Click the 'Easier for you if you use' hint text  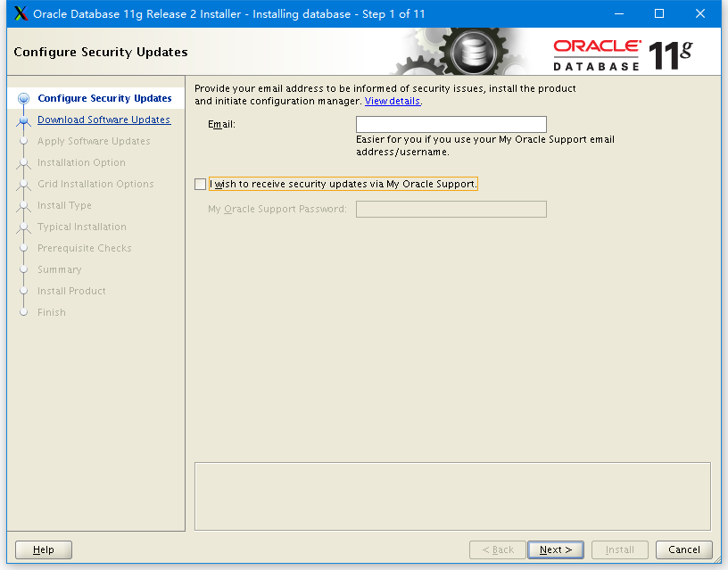tap(485, 145)
